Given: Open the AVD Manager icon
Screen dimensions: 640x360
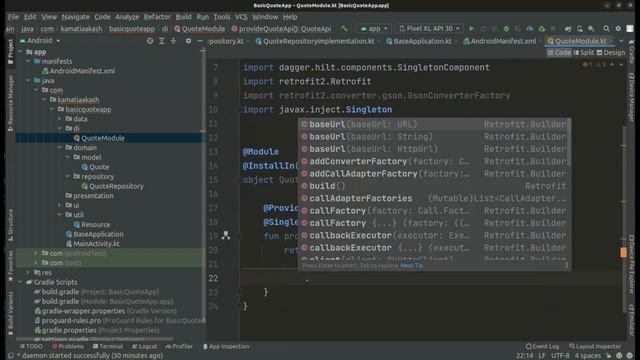Looking at the screenshot, I should coord(580,29).
